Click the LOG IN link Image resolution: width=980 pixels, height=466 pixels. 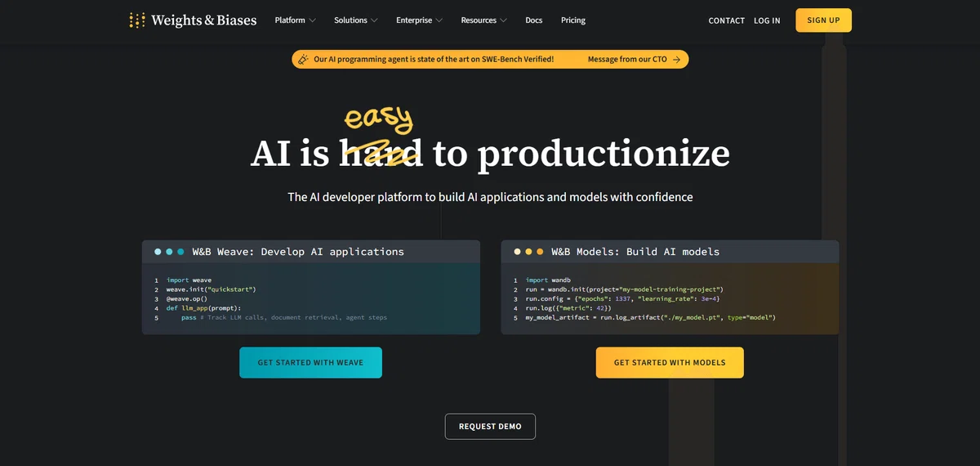coord(767,20)
